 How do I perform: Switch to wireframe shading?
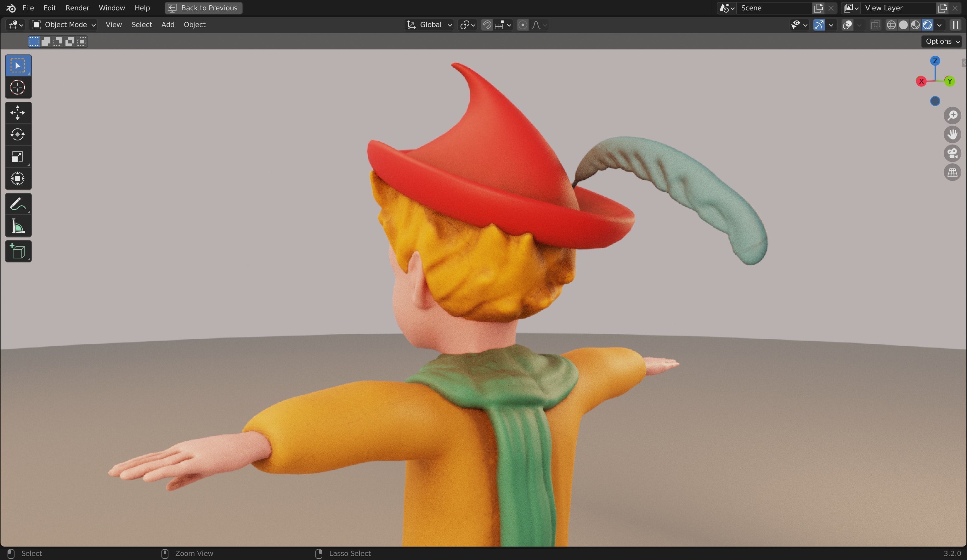point(891,25)
